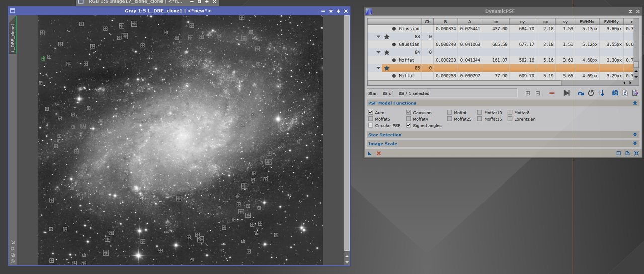Toggle the Gaussian model checkbox
This screenshot has width=644, height=274.
[x=409, y=113]
